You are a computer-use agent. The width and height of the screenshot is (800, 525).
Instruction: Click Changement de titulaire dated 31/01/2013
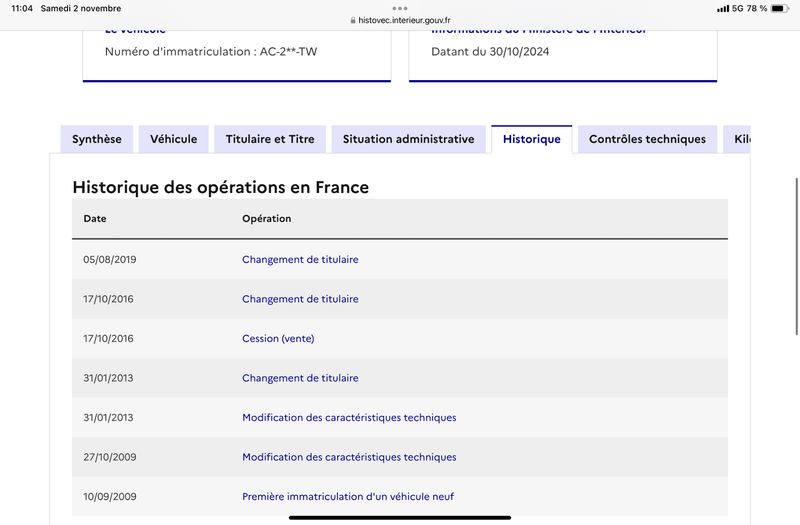pos(300,378)
